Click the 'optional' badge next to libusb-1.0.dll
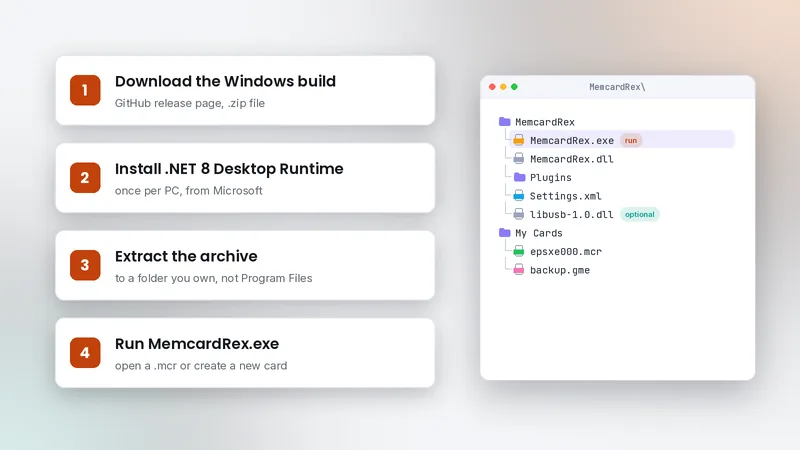This screenshot has height=450, width=800. point(640,214)
